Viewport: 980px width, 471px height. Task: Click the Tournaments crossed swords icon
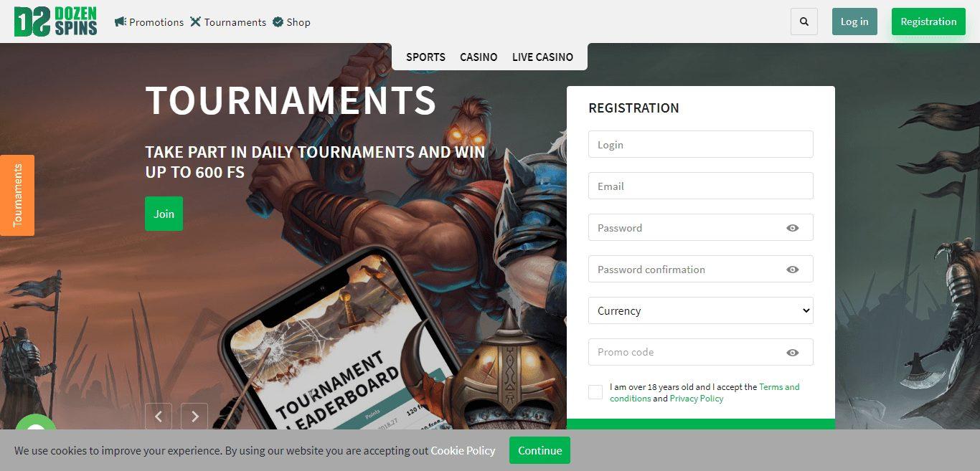pos(195,22)
